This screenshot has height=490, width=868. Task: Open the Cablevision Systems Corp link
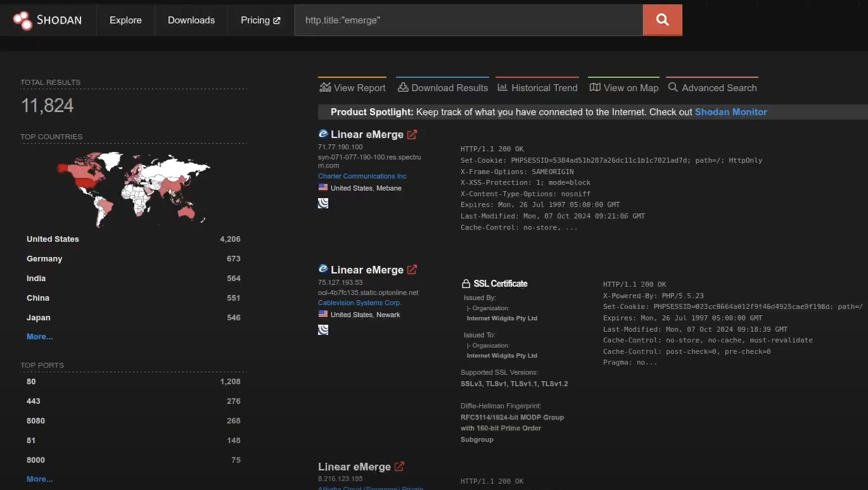pos(359,303)
